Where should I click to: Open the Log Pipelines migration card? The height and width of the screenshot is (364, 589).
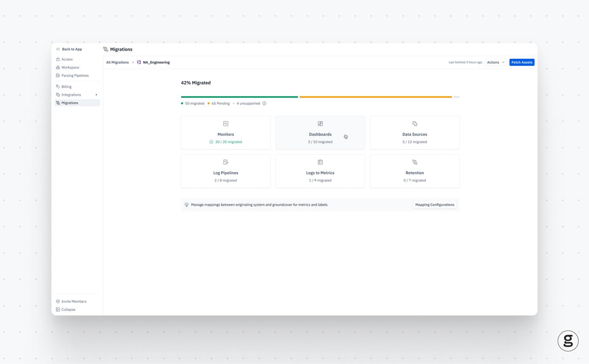click(226, 171)
